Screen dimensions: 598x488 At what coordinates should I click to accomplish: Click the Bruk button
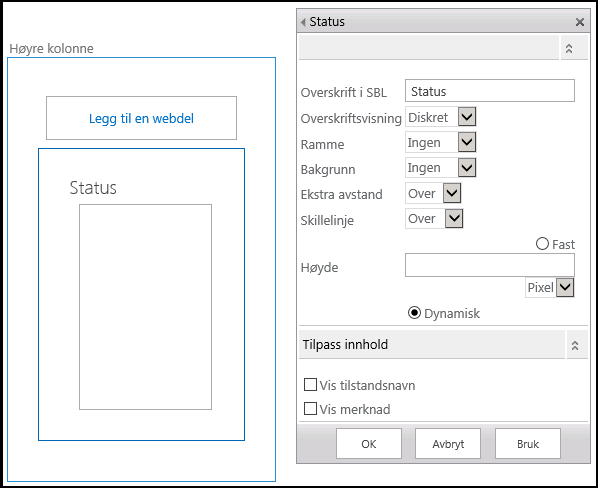point(528,443)
